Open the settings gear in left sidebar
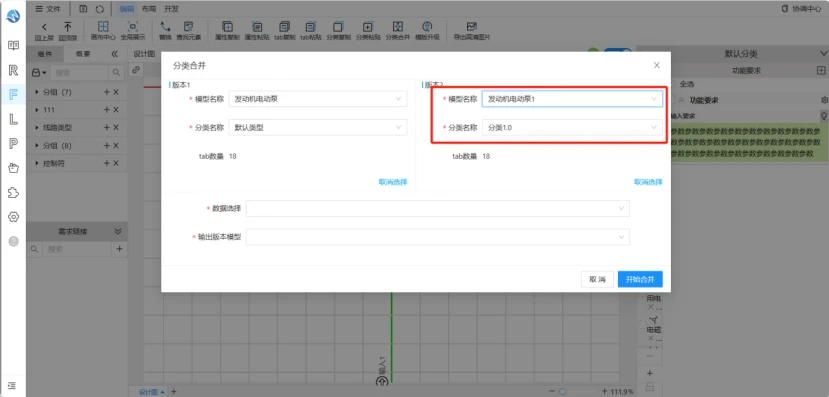The width and height of the screenshot is (829, 397). tap(13, 217)
